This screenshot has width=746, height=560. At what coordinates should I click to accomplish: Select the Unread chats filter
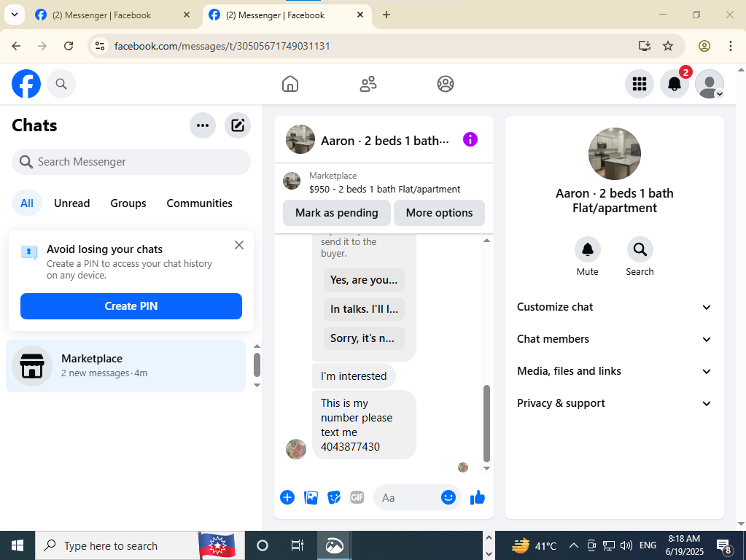(x=72, y=203)
